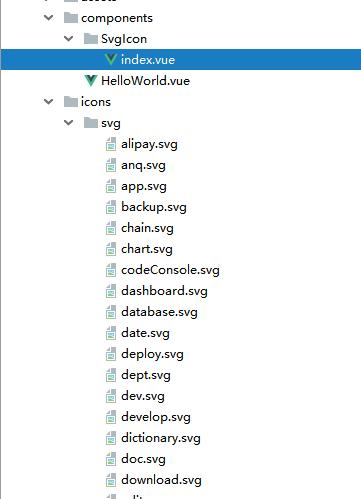Viewport: 361px width, 499px height.
Task: Select the svg folder name
Action: pyautogui.click(x=111, y=124)
